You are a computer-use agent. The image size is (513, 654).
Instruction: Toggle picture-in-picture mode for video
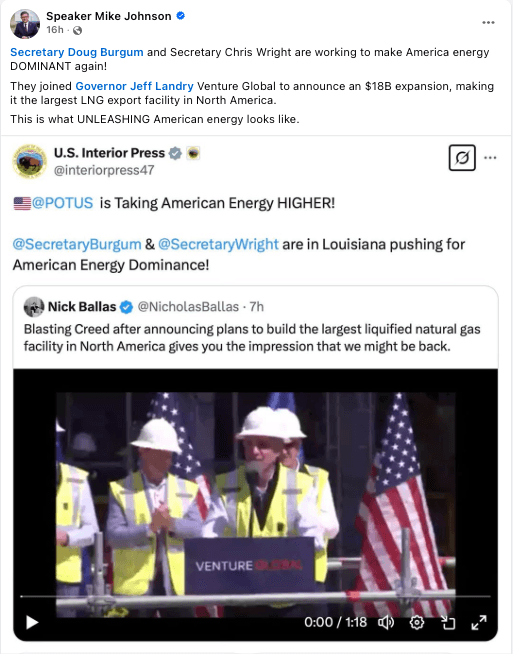pos(448,622)
